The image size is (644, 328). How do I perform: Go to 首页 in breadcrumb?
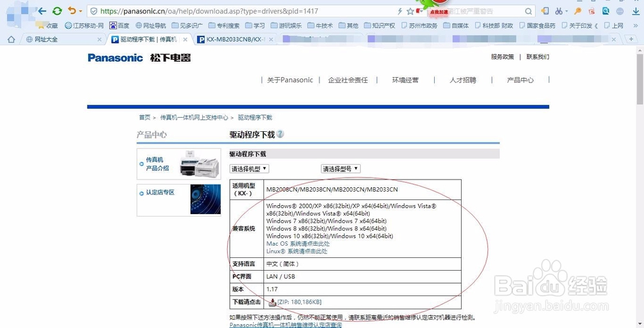pos(144,118)
